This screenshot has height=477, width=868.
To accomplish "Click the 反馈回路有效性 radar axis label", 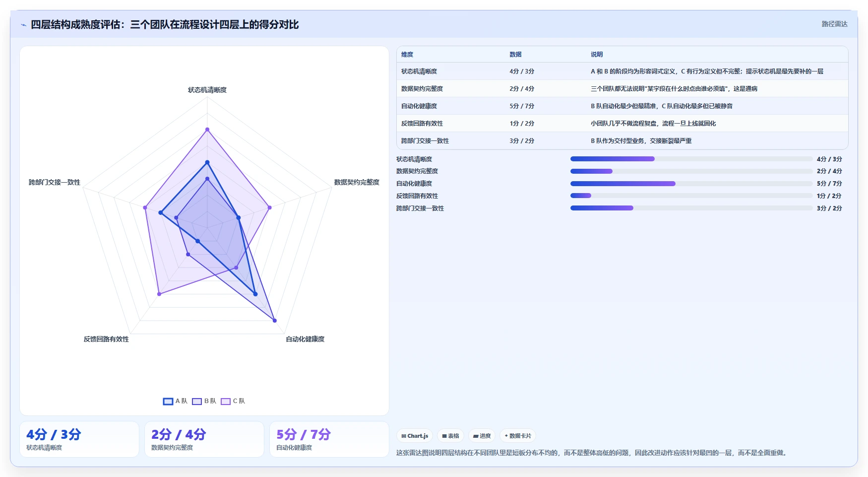I will point(106,339).
